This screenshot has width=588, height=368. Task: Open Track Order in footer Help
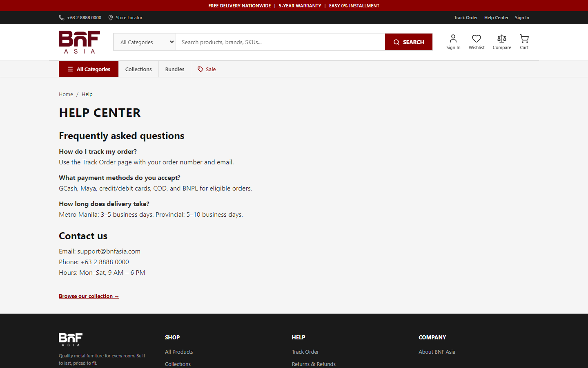pyautogui.click(x=305, y=352)
